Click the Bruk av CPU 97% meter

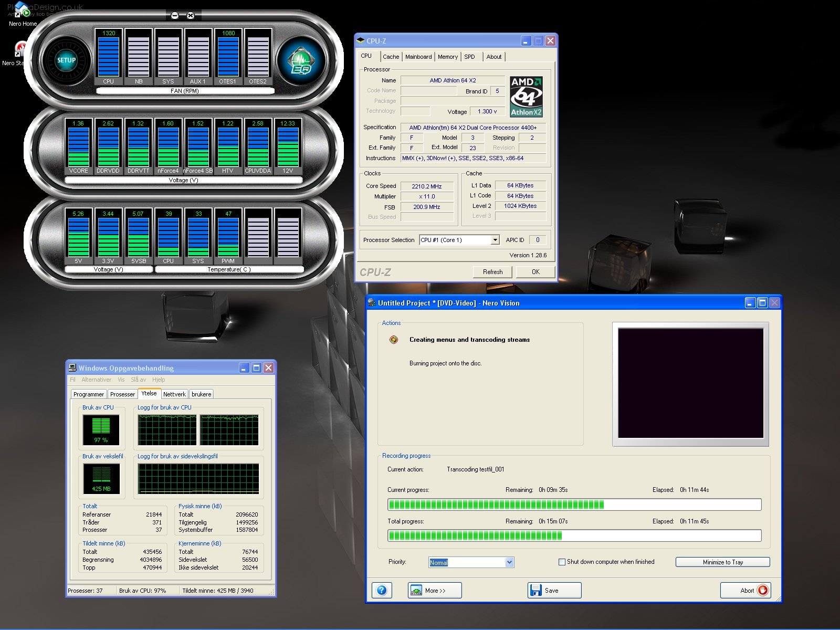click(101, 430)
